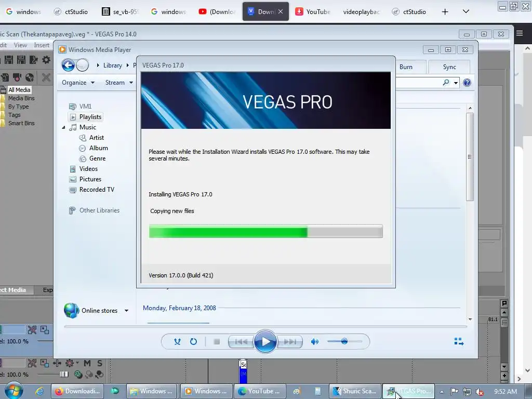
Task: Click the VEGAS Save As disk icon
Action: pos(21,60)
